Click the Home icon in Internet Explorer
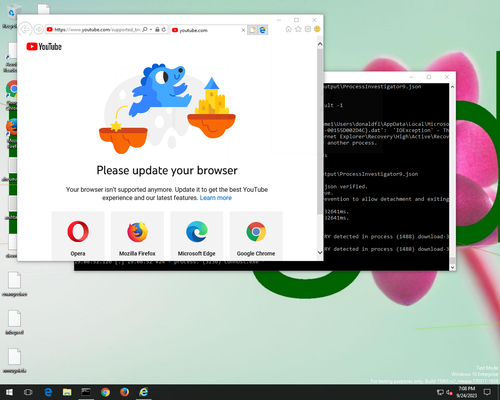 click(289, 29)
